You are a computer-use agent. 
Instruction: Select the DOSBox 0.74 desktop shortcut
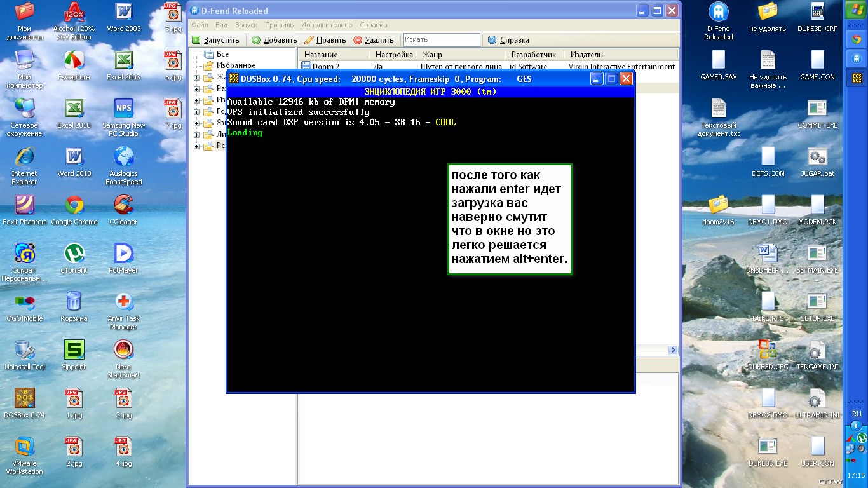[x=25, y=404]
